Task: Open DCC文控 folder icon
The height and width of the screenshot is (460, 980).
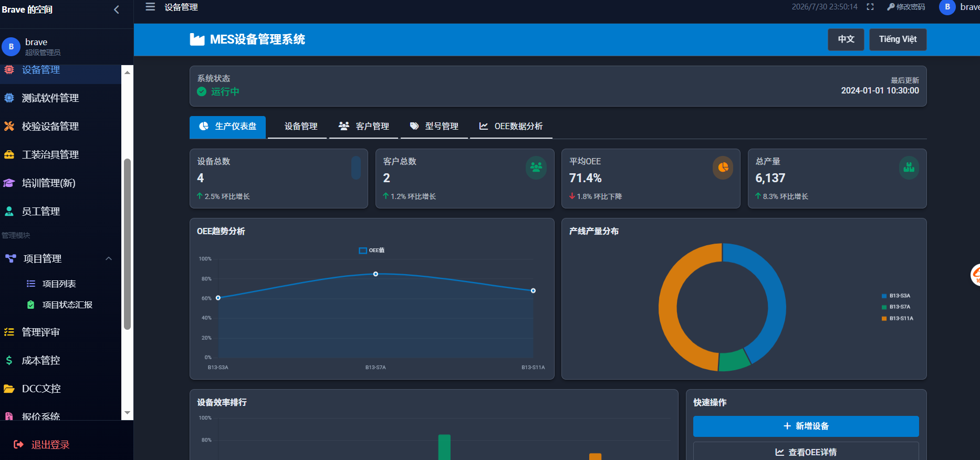Action: (x=9, y=389)
